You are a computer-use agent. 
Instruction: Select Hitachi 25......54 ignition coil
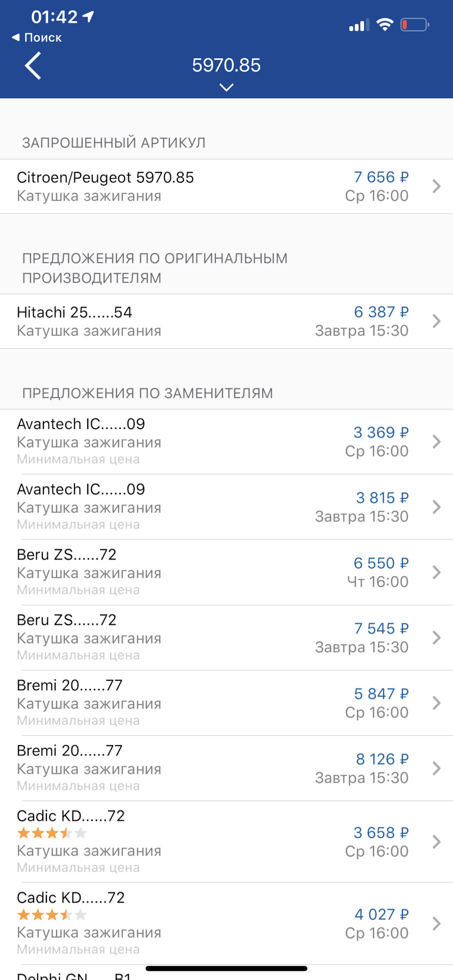74,312
